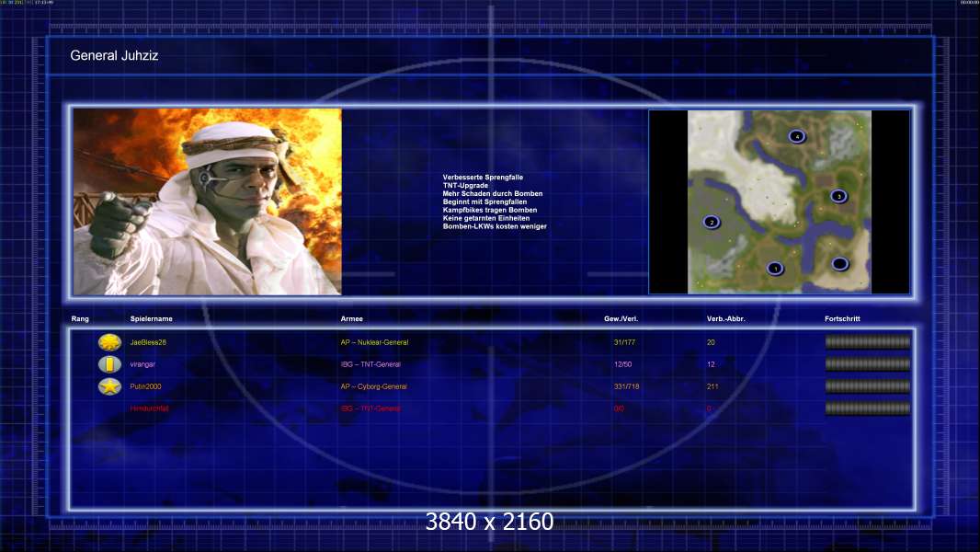Click the red disconnect count '0'
Image resolution: width=980 pixels, height=552 pixels.
(x=709, y=408)
